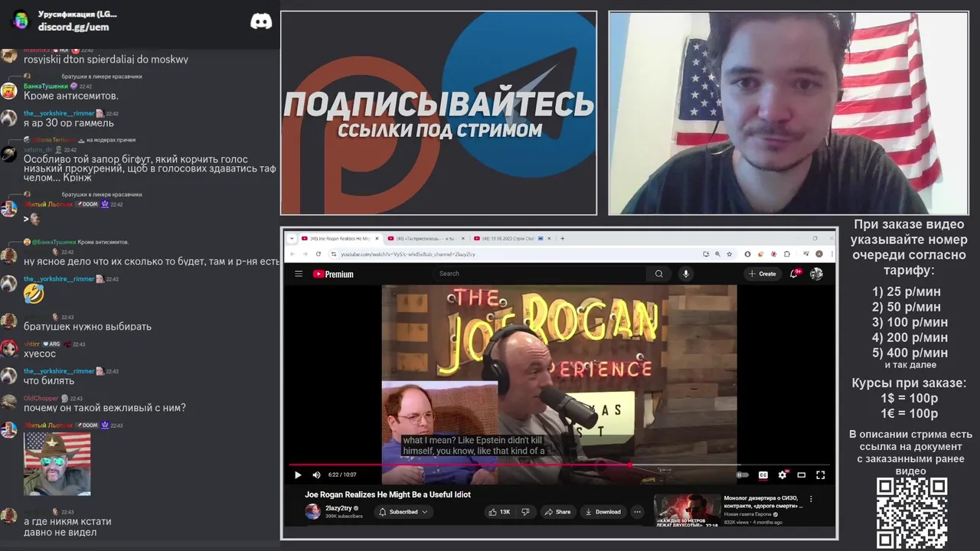
Task: Open the American flag image posted in chat
Action: point(57,464)
